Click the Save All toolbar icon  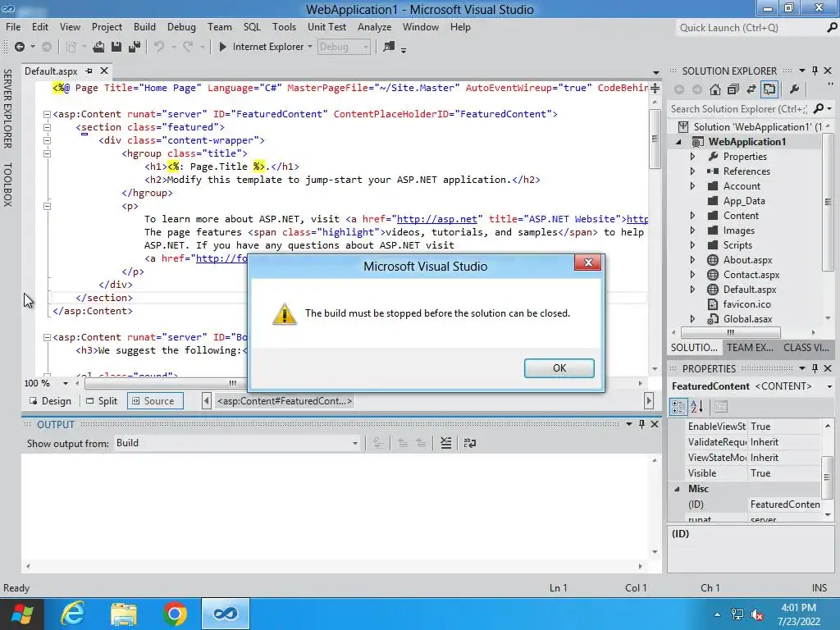point(134,47)
